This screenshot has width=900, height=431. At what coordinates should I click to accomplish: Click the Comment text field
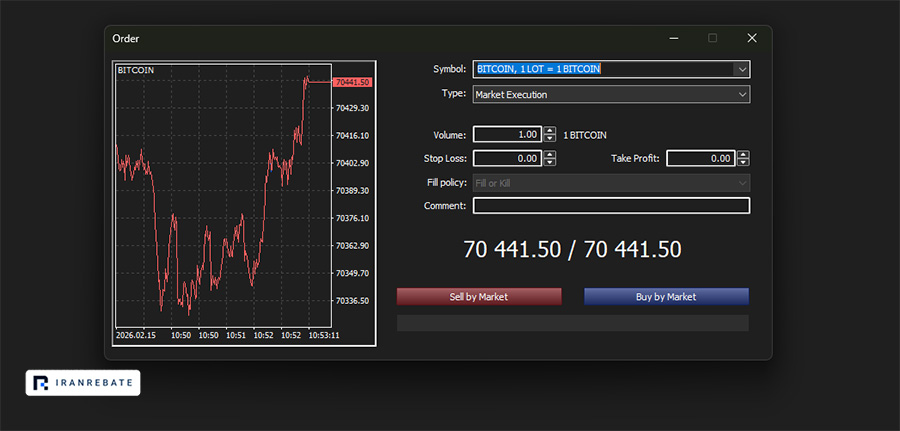[x=611, y=205]
